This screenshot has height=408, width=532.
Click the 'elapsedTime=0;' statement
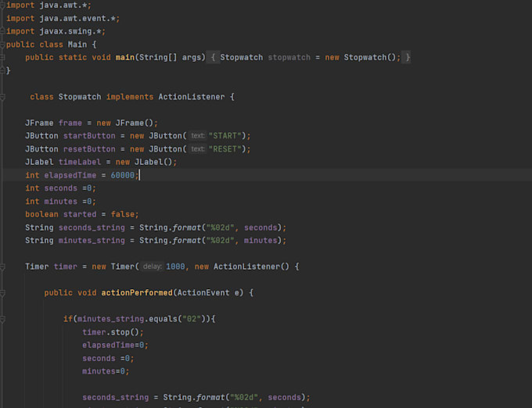click(x=115, y=345)
